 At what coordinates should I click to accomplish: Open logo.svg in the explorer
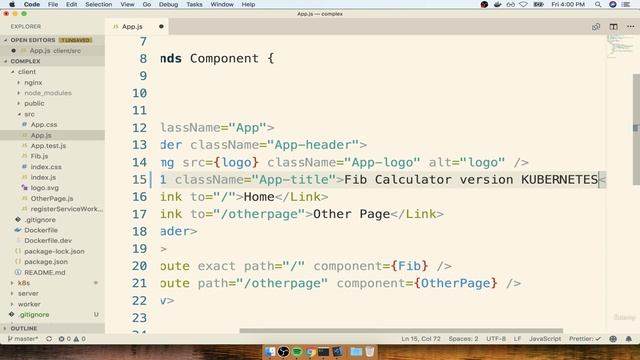44,188
